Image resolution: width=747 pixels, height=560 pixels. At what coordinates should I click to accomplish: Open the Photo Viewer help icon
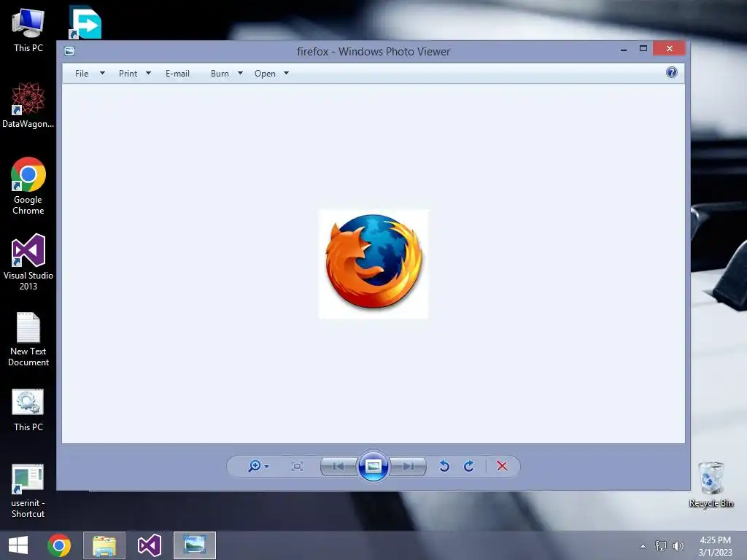672,72
